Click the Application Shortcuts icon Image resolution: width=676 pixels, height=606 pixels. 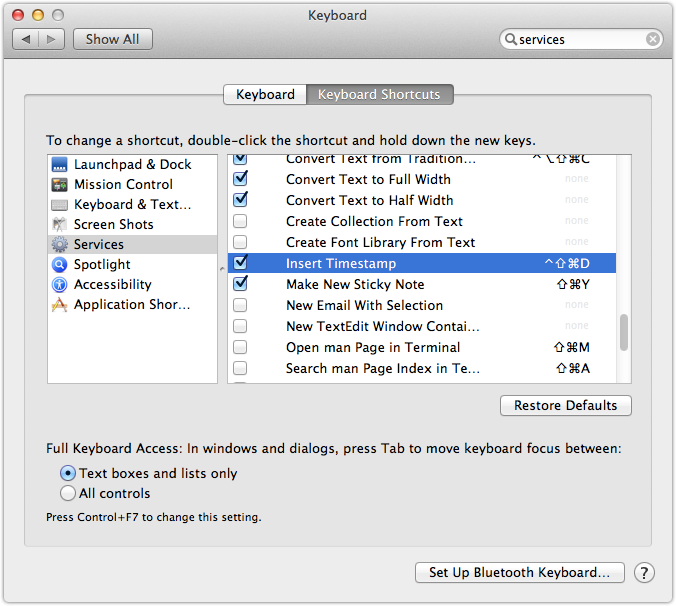pyautogui.click(x=59, y=305)
